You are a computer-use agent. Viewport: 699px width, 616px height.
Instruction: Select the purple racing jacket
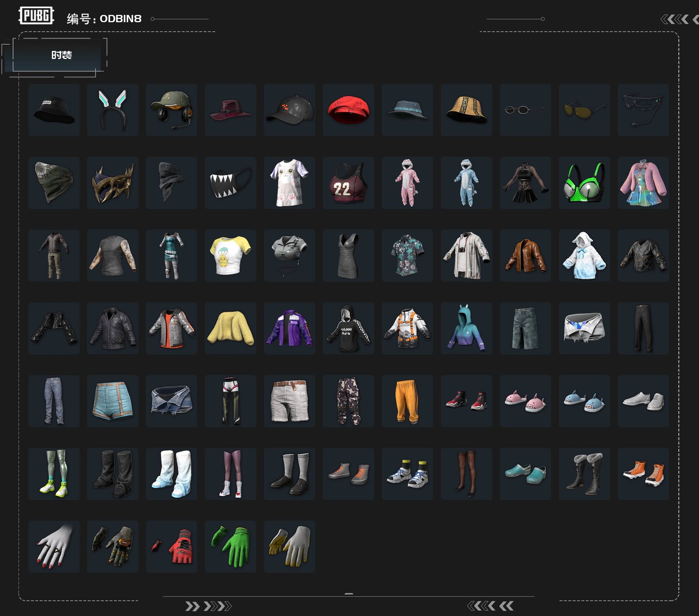tap(289, 328)
